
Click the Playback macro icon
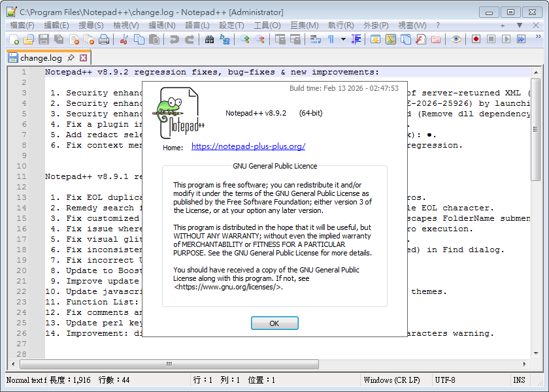[506, 39]
